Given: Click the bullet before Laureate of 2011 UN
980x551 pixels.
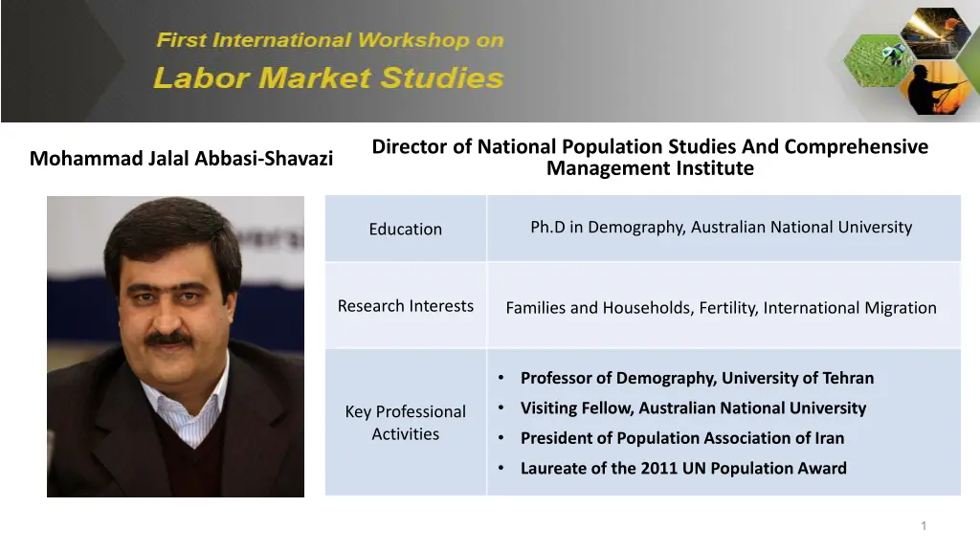Looking at the screenshot, I should (501, 469).
